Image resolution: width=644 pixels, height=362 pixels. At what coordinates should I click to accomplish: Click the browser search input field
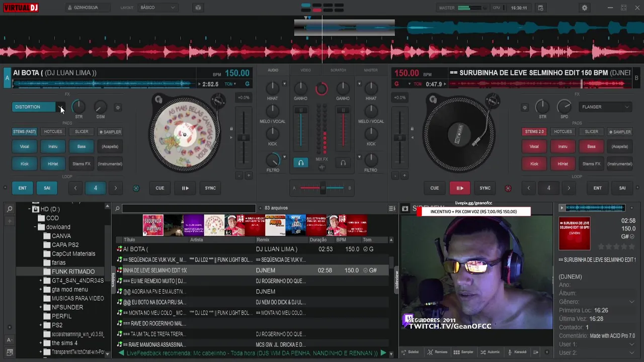tap(189, 208)
